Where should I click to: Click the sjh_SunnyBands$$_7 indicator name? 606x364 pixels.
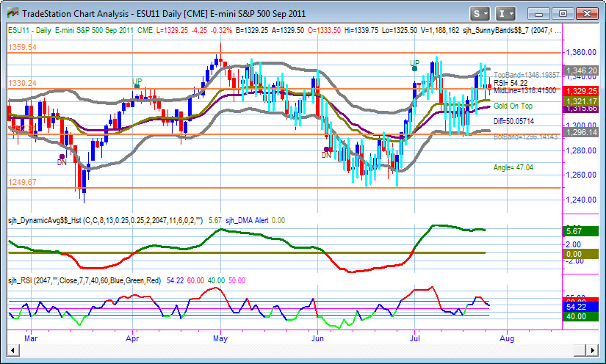(x=495, y=30)
